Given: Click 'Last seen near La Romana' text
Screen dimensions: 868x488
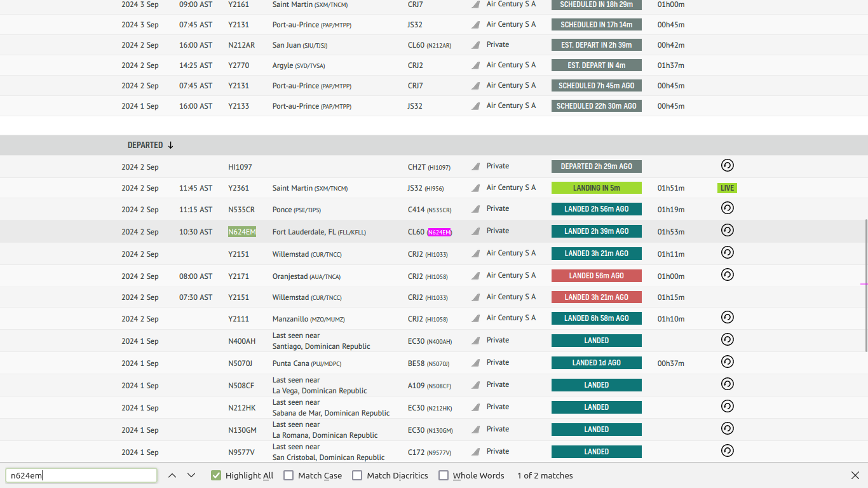Looking at the screenshot, I should (x=325, y=430).
